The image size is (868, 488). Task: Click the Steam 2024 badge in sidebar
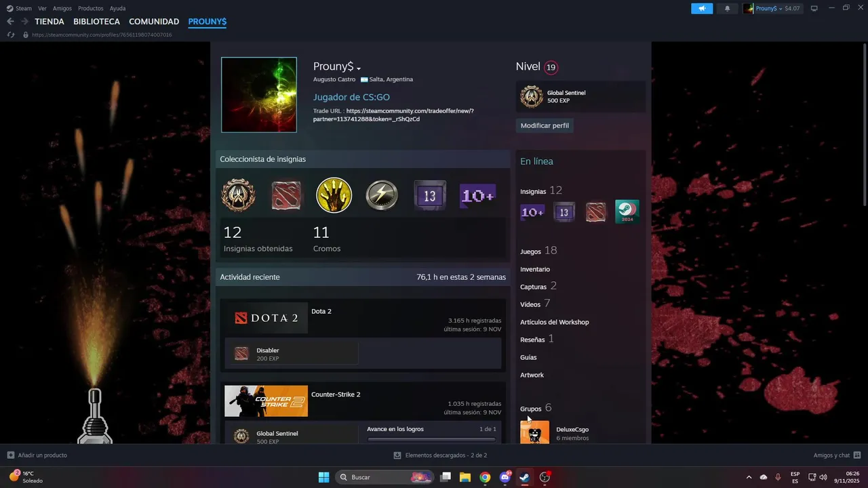click(627, 211)
